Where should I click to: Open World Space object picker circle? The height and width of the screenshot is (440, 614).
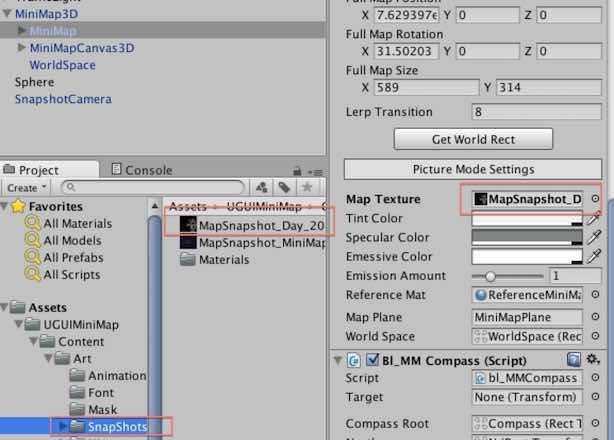coord(595,336)
